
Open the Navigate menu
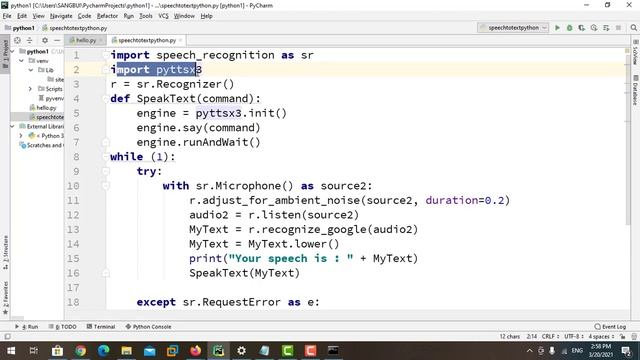(x=61, y=16)
